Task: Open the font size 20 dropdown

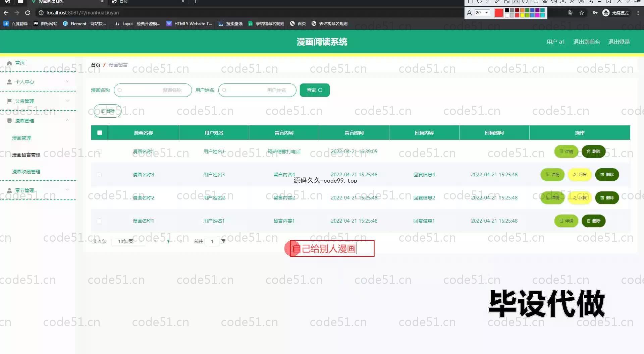Action: (x=482, y=13)
